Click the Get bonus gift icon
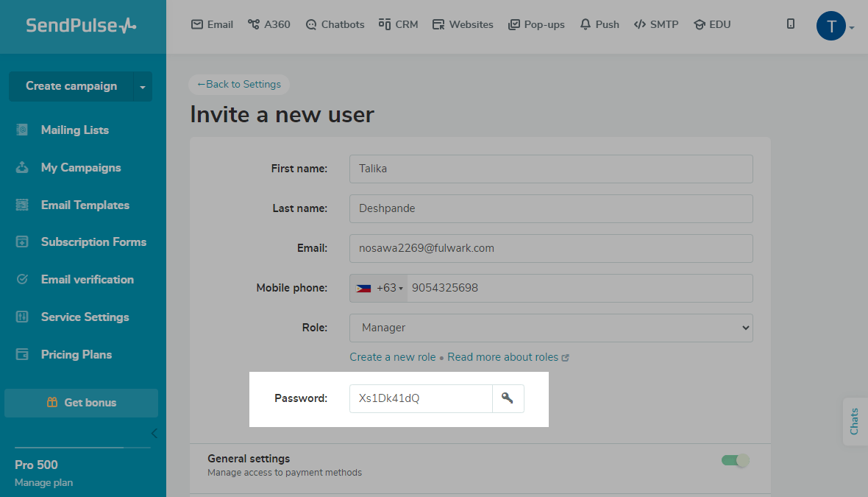Viewport: 868px width, 497px height. [52, 403]
